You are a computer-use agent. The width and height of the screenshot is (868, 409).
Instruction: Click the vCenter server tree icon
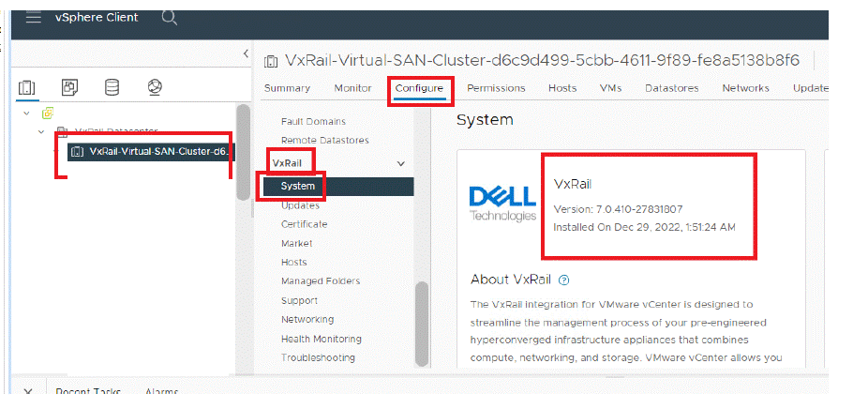click(x=48, y=114)
